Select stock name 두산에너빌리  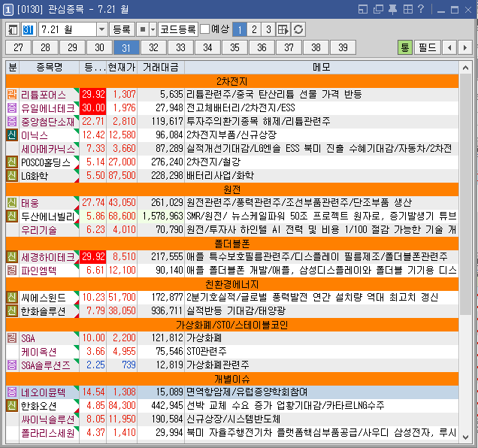click(48, 216)
